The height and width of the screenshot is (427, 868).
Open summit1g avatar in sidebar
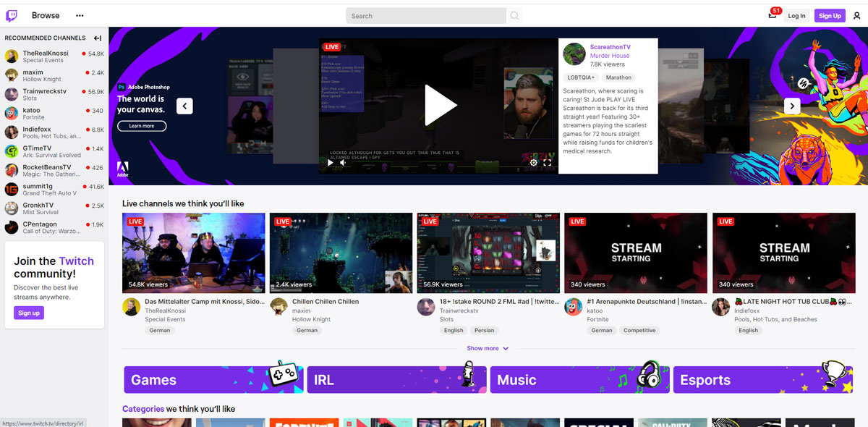[x=12, y=189]
